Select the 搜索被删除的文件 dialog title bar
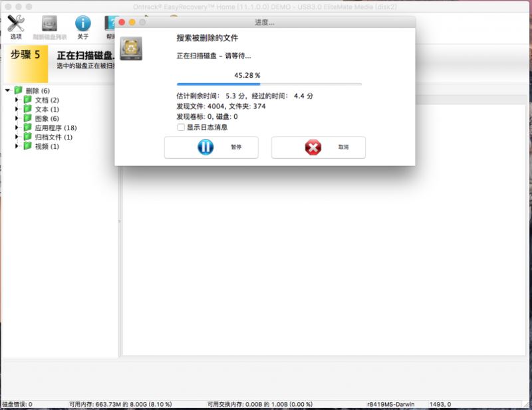The width and height of the screenshot is (532, 410). (208, 39)
